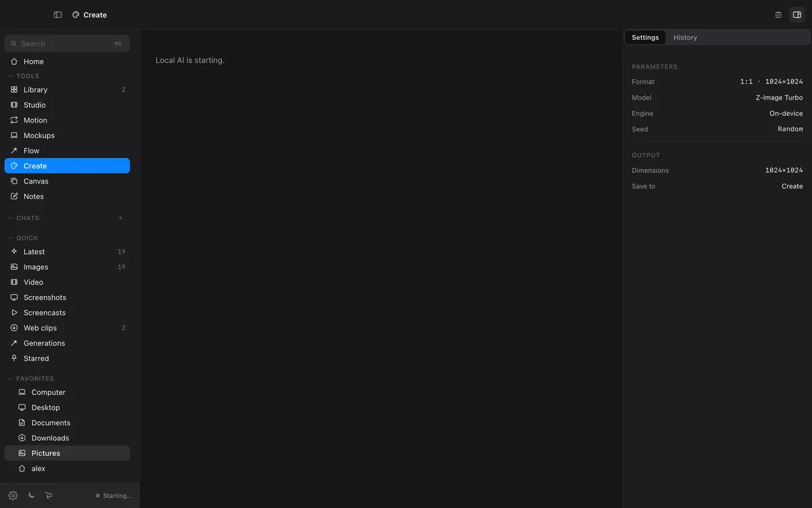Change the Save to Create destination

pos(792,186)
